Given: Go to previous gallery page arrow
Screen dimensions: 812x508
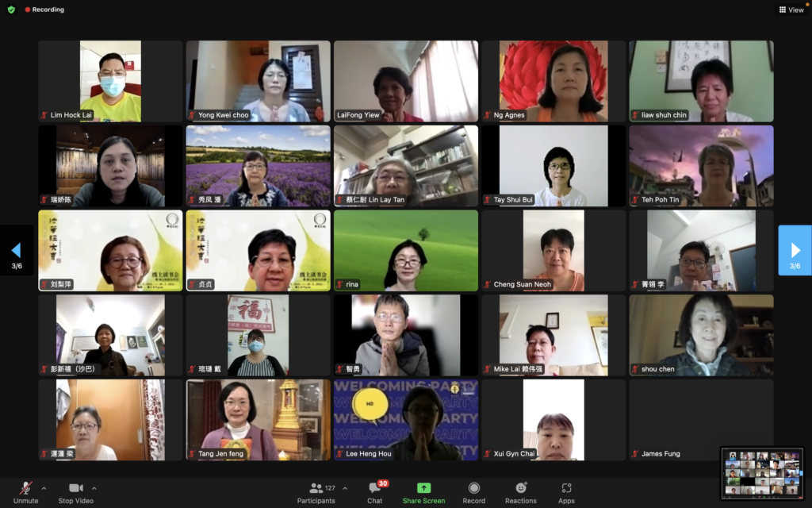Looking at the screenshot, I should click(x=17, y=251).
